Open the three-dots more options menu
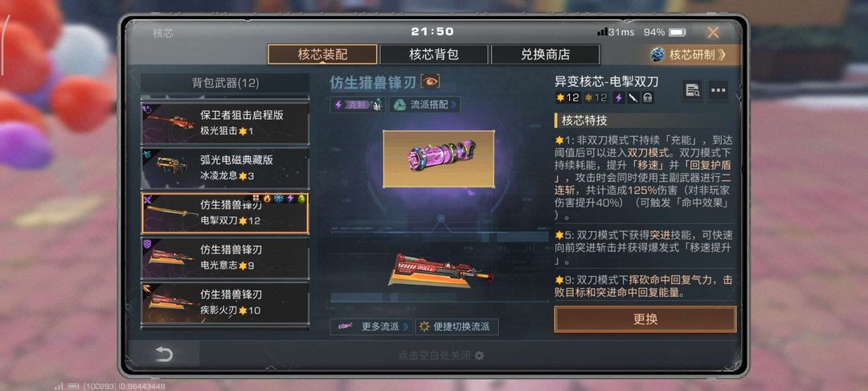The height and width of the screenshot is (391, 868). click(718, 90)
